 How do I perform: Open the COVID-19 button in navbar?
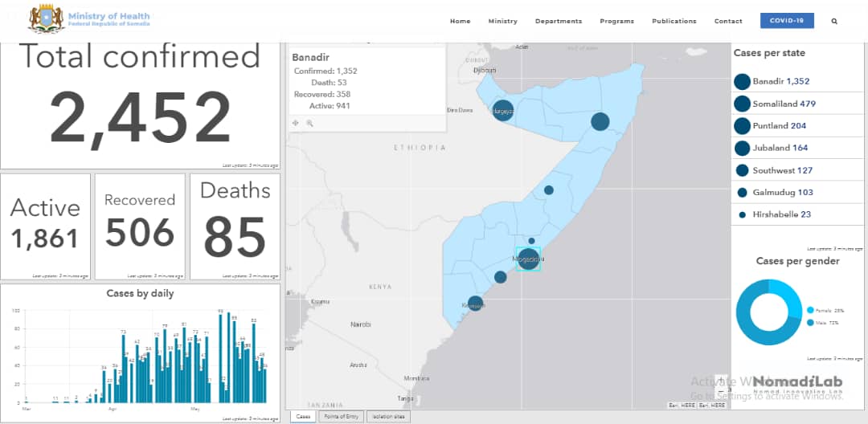[x=787, y=21]
